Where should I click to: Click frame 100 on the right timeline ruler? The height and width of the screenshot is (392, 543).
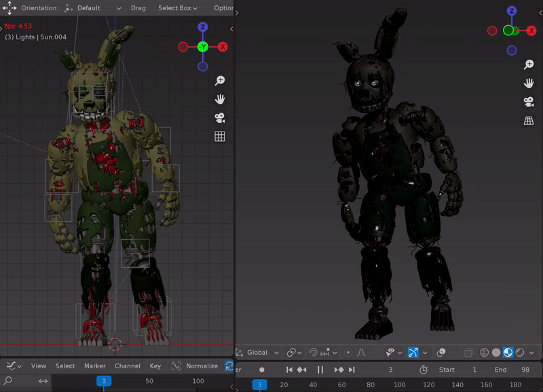point(400,385)
